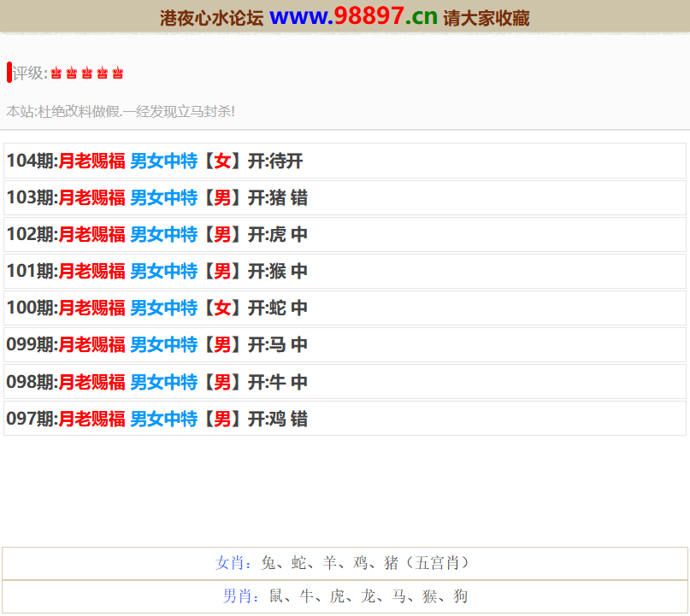The image size is (690, 616).
Task: Click the first crown rating icon
Action: pyautogui.click(x=56, y=73)
